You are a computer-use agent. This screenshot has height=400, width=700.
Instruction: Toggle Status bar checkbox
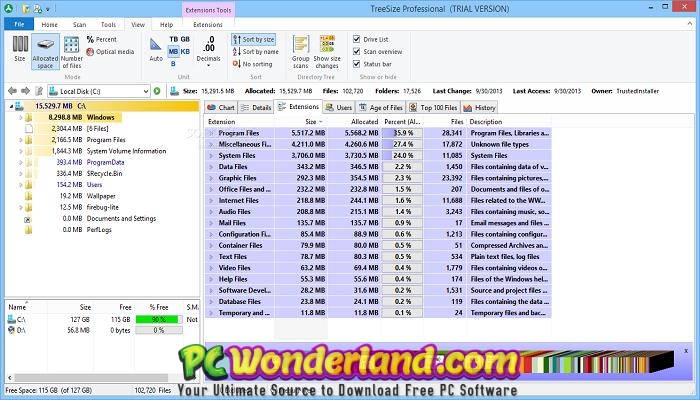click(357, 64)
